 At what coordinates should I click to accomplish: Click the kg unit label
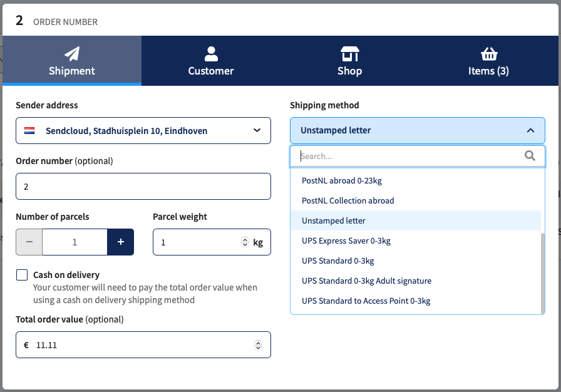click(258, 242)
